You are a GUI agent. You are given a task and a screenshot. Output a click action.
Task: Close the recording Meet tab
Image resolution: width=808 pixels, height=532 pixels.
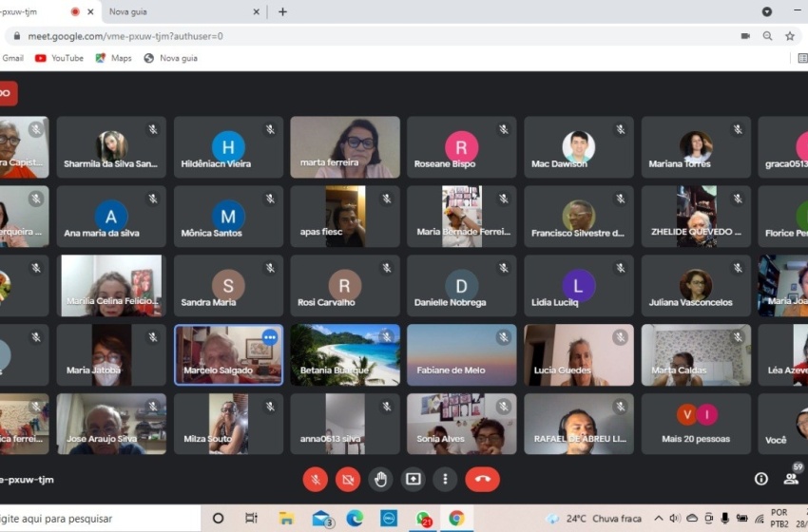(x=90, y=11)
